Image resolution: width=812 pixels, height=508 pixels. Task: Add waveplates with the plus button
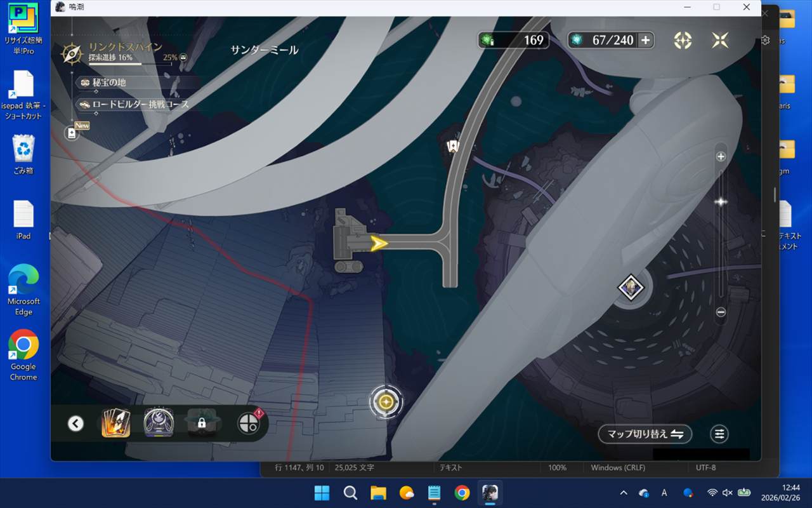tap(645, 40)
